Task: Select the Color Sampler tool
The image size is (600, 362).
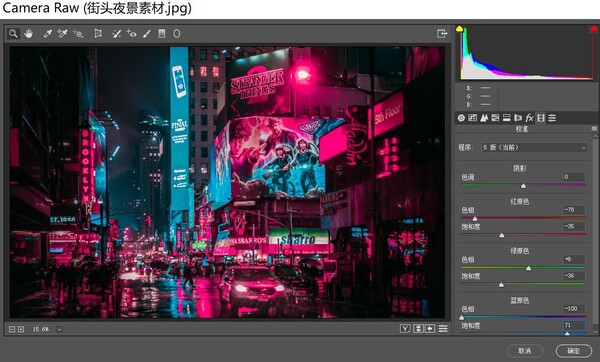Action: click(x=62, y=34)
